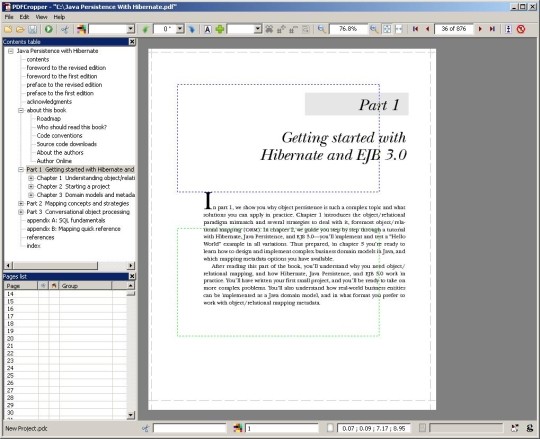Open the File menu
The width and height of the screenshot is (540, 439).
pyautogui.click(x=9, y=17)
